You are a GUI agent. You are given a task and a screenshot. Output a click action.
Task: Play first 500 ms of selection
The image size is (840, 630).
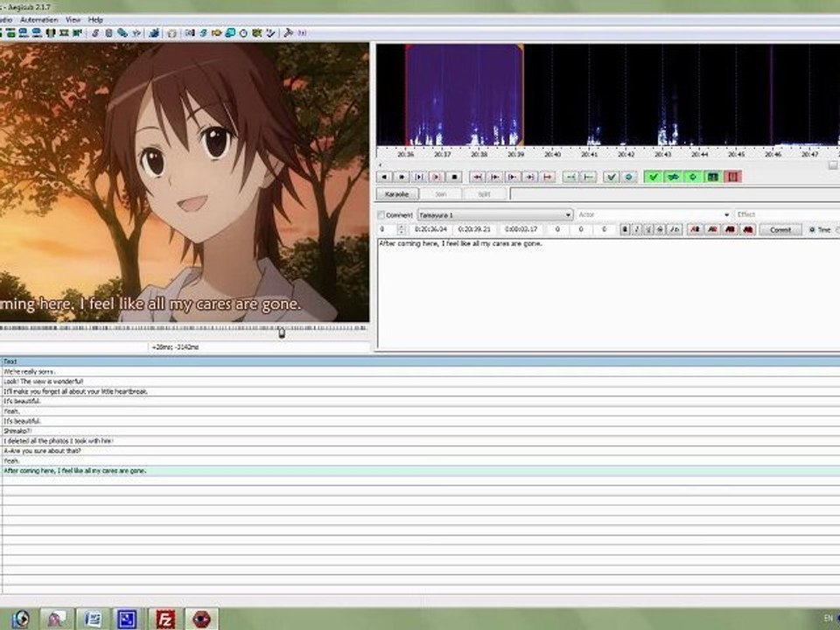[x=512, y=177]
